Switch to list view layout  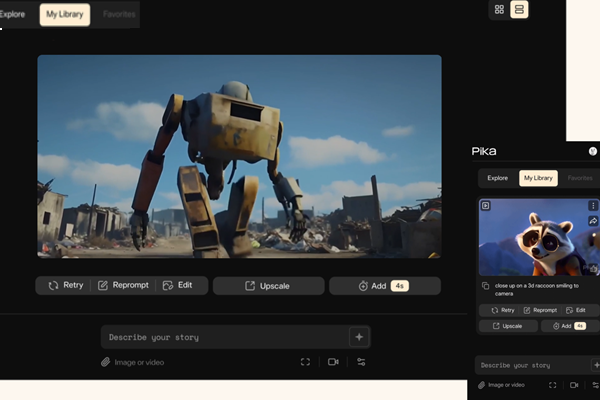(x=519, y=9)
